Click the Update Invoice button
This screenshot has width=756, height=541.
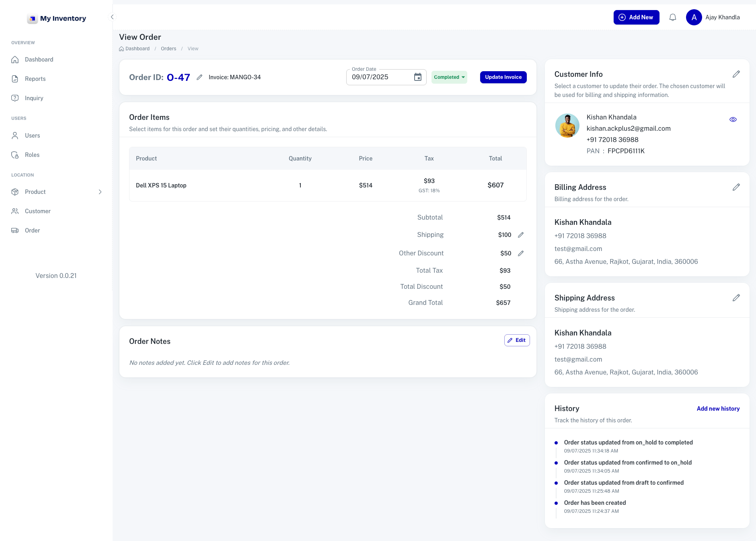503,77
